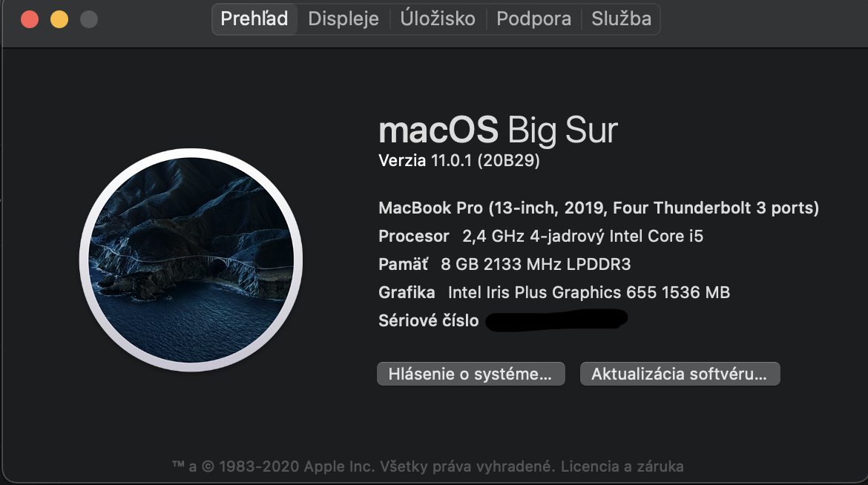Screen dimensions: 868x485
Task: Go to the Služba tab
Action: tap(621, 19)
